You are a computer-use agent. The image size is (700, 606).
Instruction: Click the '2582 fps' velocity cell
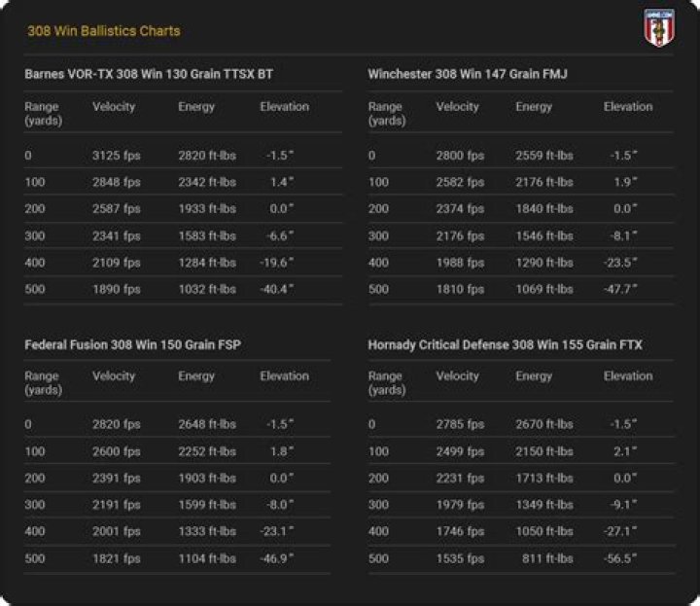click(x=460, y=182)
